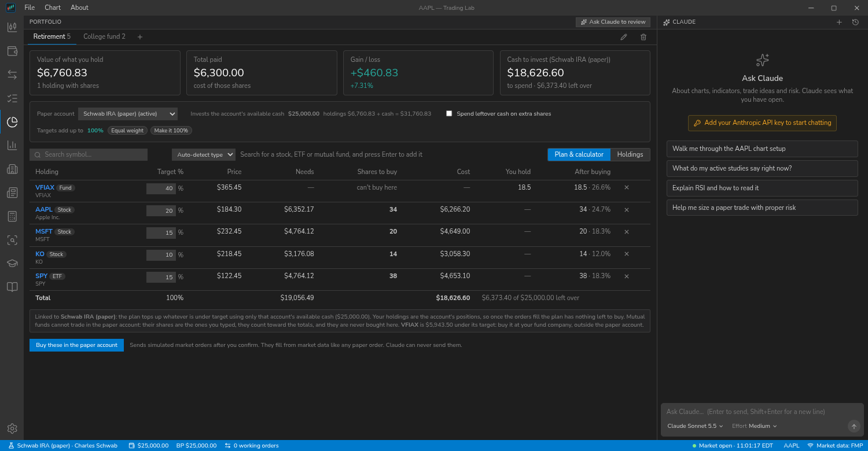Image resolution: width=868 pixels, height=451 pixels.
Task: Open the Claude Sonnet 5.5 model selector
Action: pos(696,426)
